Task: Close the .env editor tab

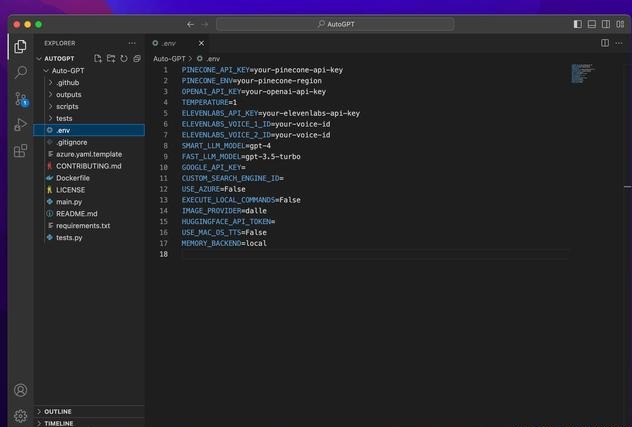Action: pos(201,43)
